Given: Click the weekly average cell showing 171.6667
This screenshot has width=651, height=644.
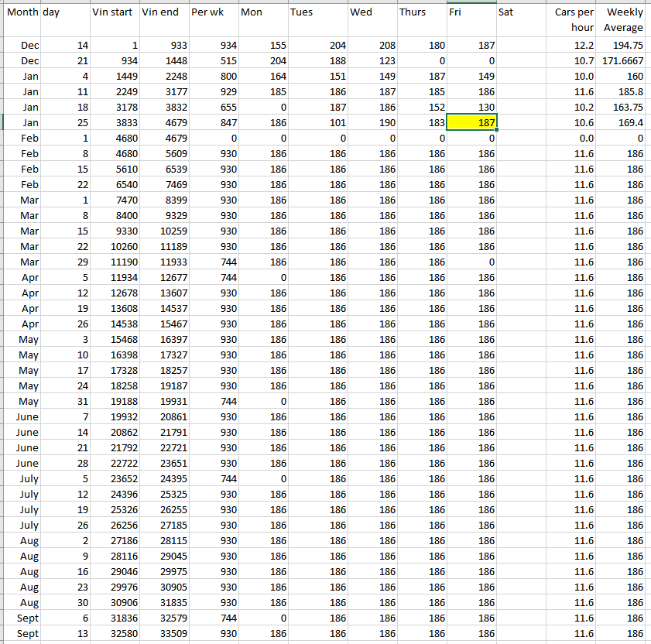Looking at the screenshot, I should pos(623,60).
